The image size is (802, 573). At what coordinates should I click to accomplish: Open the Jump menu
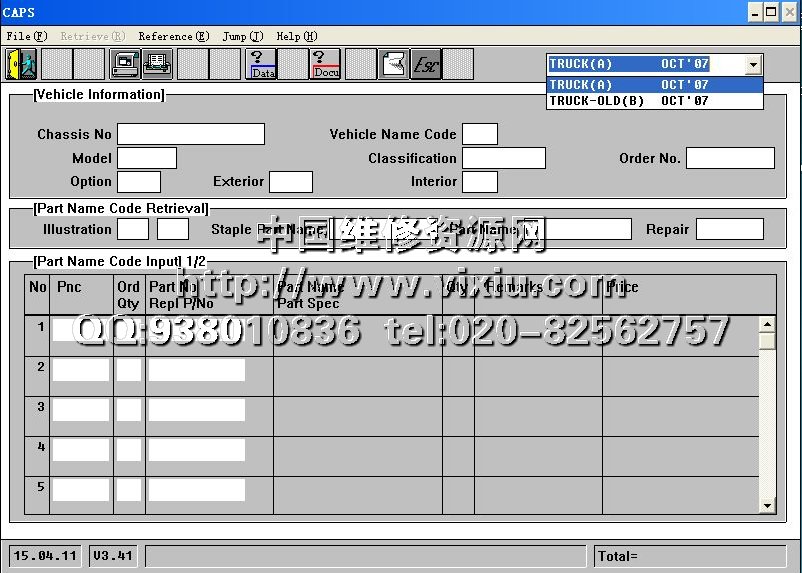coord(242,36)
